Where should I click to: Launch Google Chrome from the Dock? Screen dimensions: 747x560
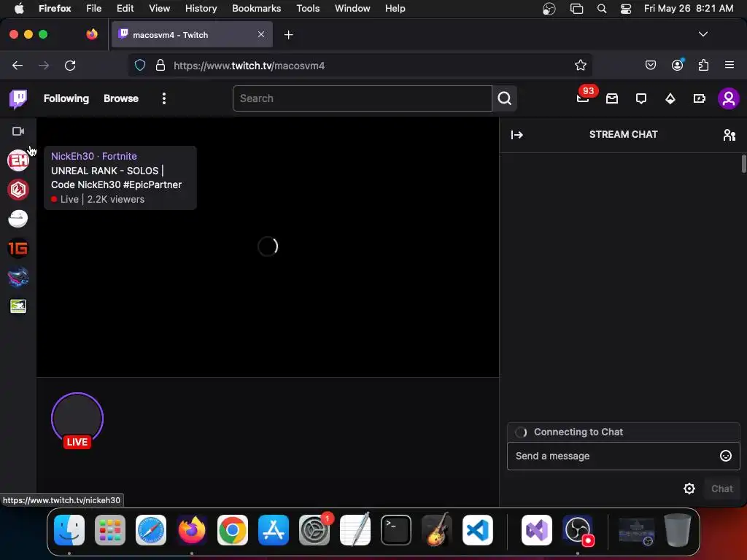233,530
